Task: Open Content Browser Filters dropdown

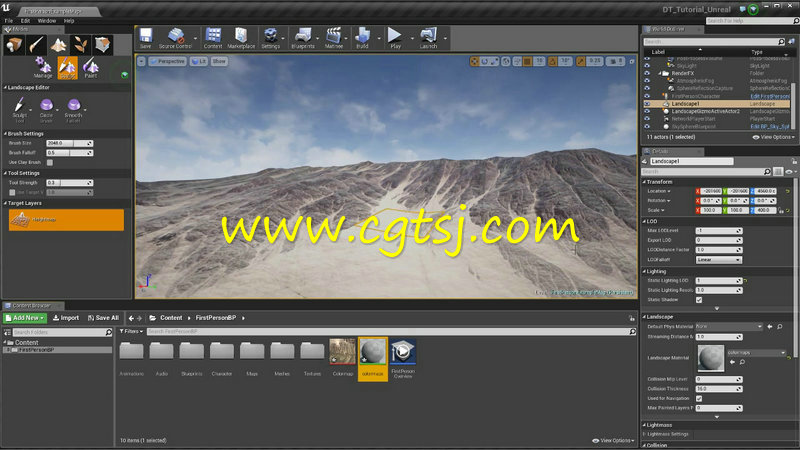Action: click(132, 332)
